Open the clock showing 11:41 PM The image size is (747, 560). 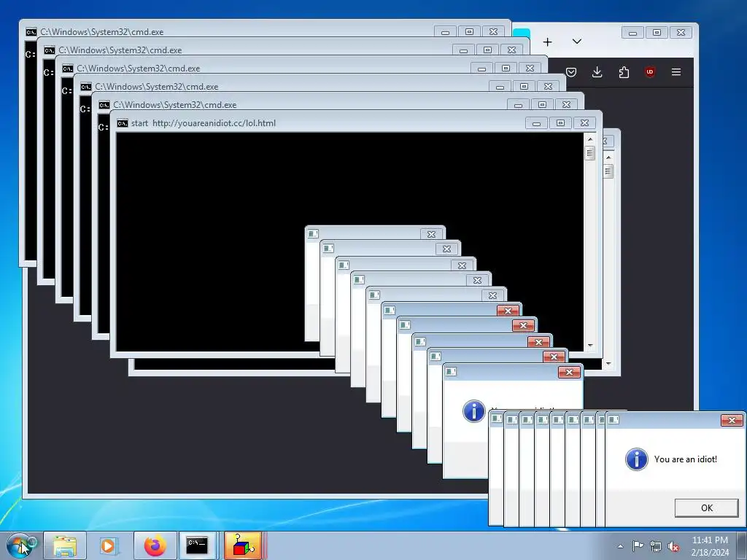[710, 546]
